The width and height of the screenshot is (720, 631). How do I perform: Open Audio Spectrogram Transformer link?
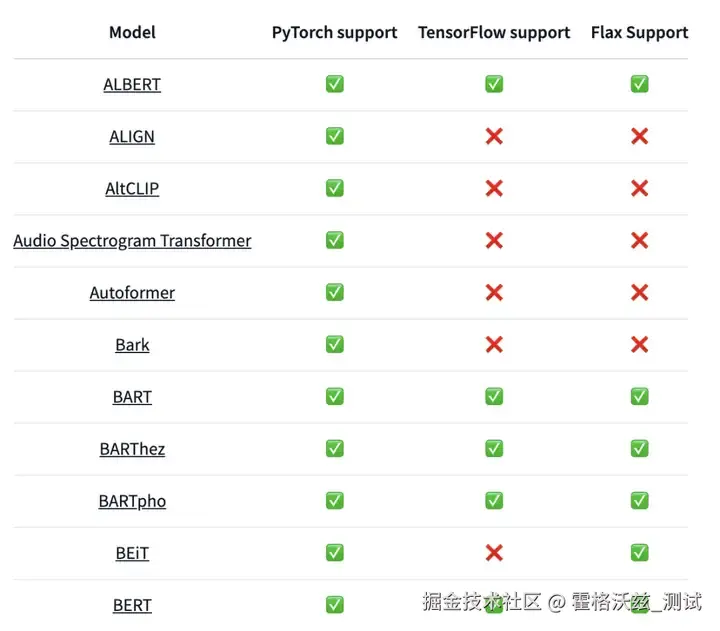tap(132, 241)
